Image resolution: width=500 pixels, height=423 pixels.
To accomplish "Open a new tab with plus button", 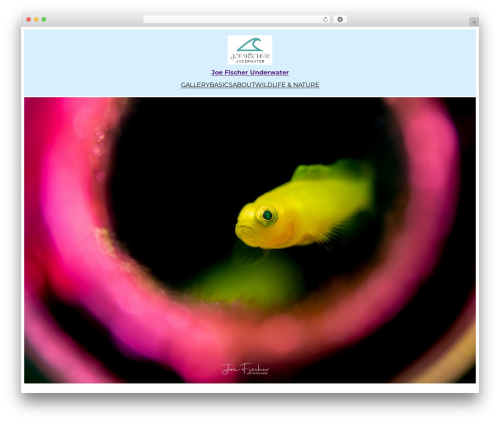I will point(474,22).
